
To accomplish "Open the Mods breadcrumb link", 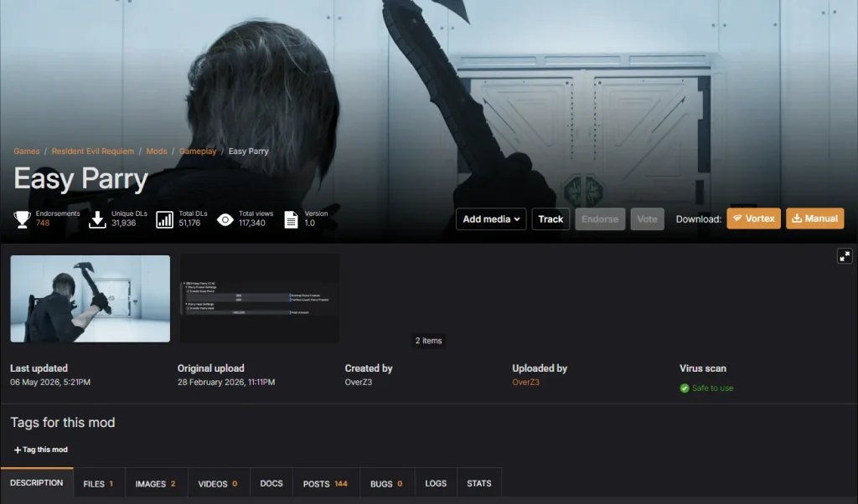I will tap(157, 152).
